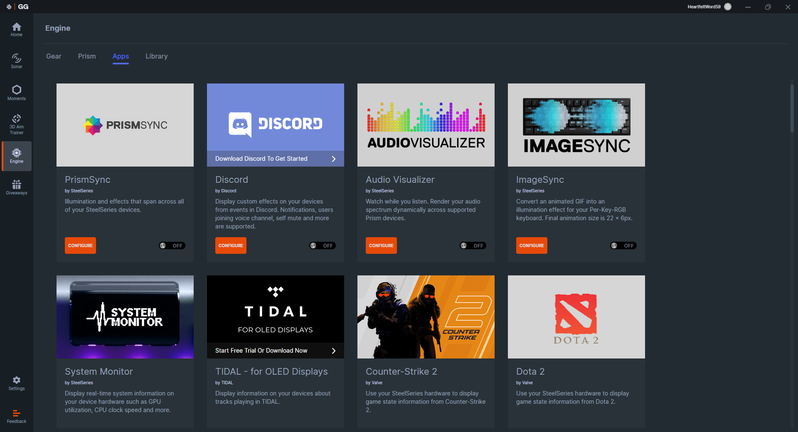The height and width of the screenshot is (432, 798).
Task: Click the user profile avatar
Action: click(x=728, y=7)
